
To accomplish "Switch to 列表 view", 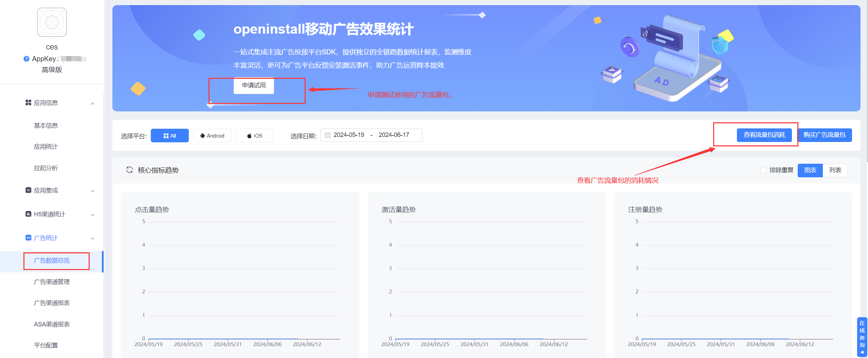I will tap(835, 170).
